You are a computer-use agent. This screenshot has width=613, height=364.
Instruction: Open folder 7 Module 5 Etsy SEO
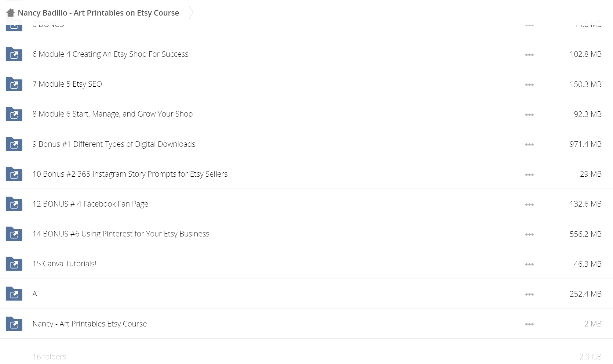(67, 84)
